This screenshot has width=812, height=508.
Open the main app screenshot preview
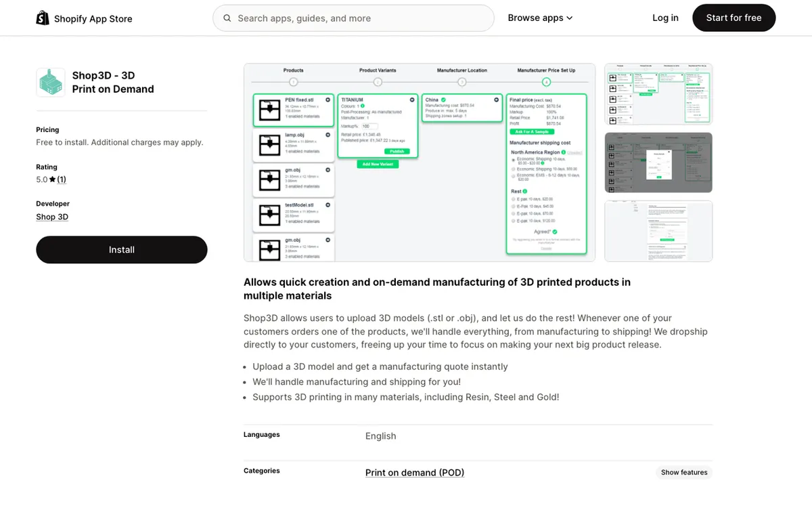(x=420, y=163)
